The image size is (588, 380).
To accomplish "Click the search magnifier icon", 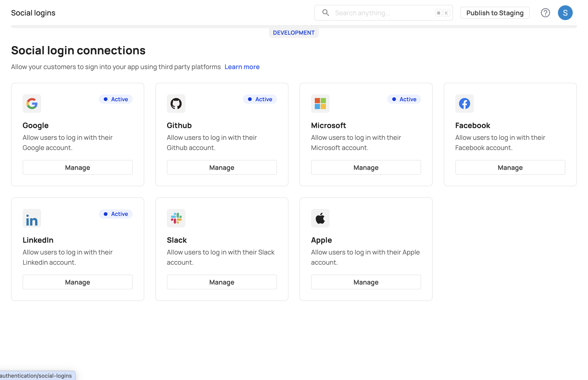I will (325, 13).
